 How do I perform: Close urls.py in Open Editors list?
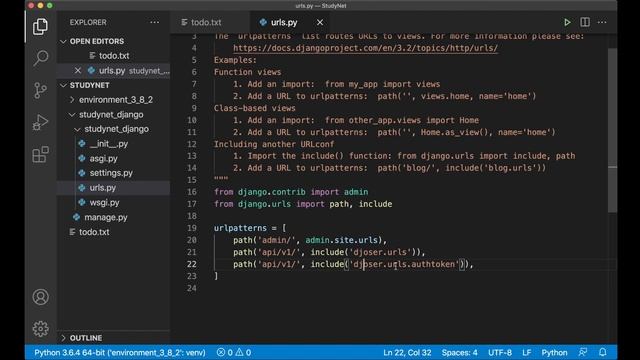click(x=78, y=71)
